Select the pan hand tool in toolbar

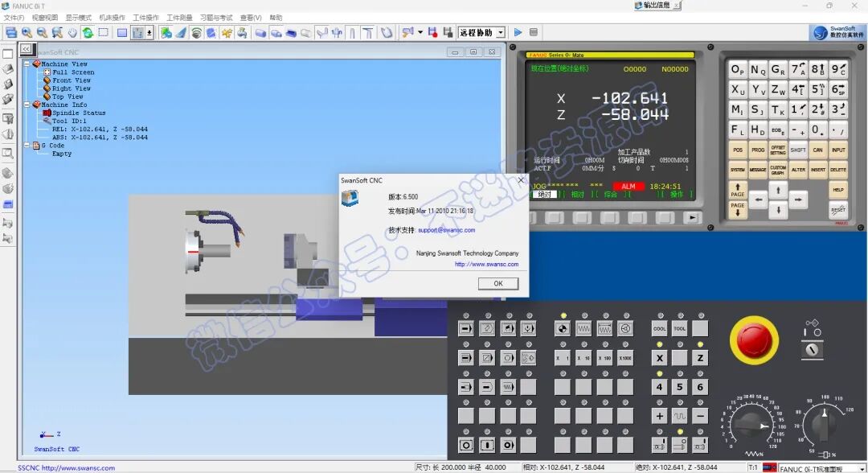tap(72, 33)
